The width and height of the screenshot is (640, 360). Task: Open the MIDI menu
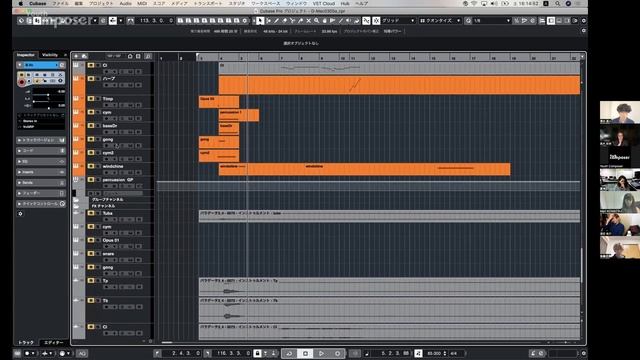(142, 3)
